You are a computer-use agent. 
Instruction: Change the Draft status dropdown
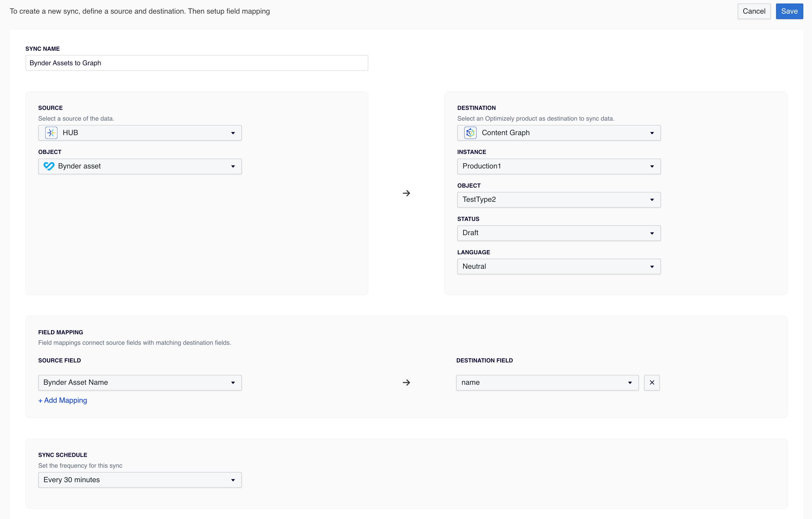click(x=559, y=233)
